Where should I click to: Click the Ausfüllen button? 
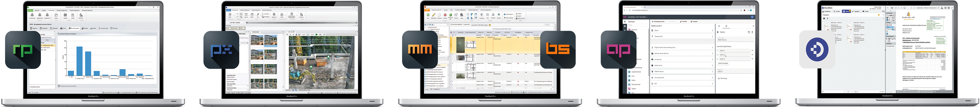click(684, 22)
